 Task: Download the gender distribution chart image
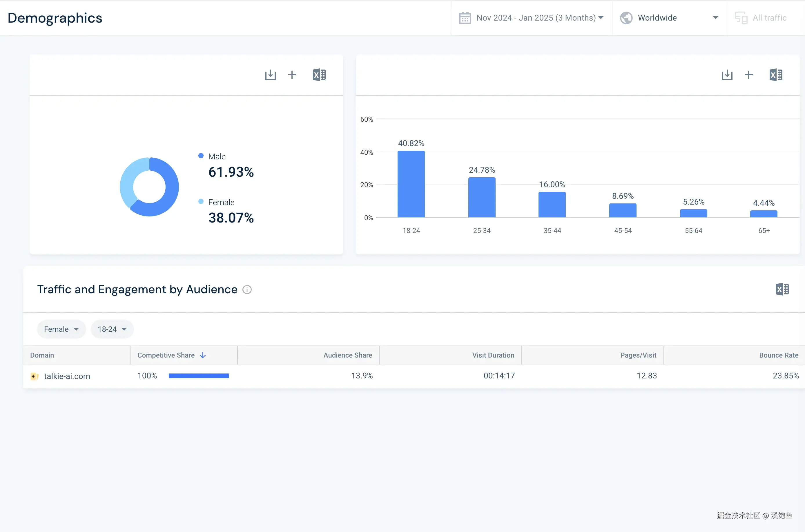[270, 75]
